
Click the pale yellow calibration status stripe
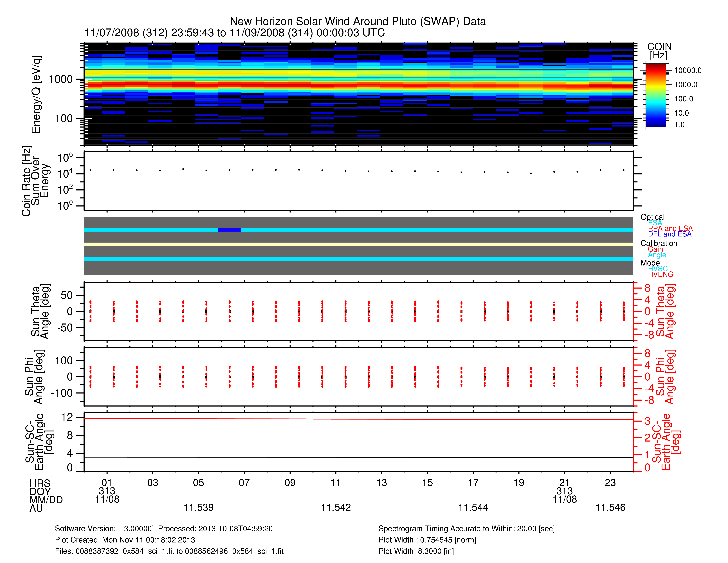(x=358, y=245)
